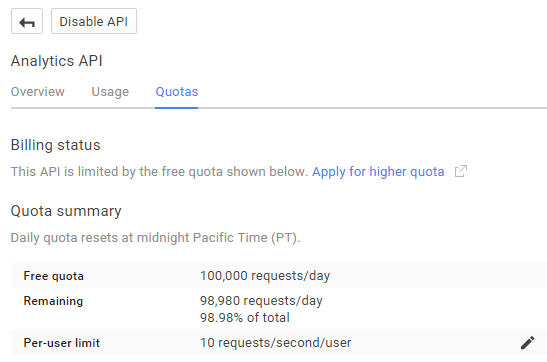Open the Overview tab
The width and height of the screenshot is (547, 362).
click(38, 92)
